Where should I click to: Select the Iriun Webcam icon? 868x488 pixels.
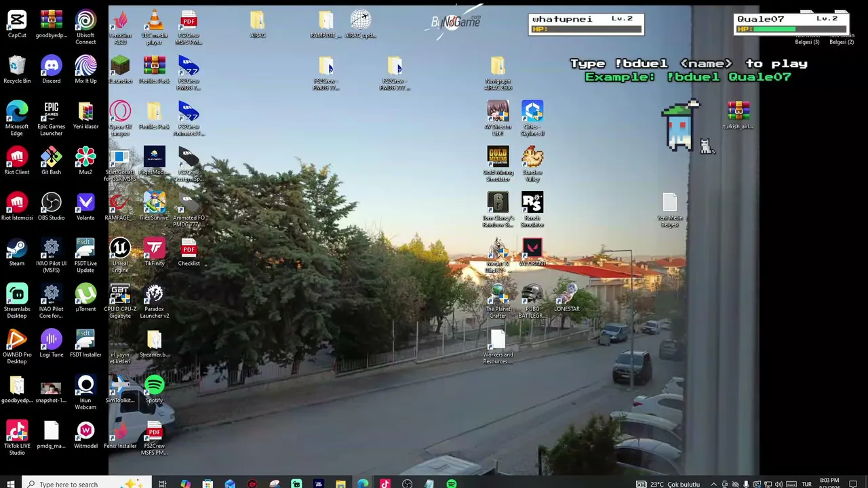[x=85, y=392]
